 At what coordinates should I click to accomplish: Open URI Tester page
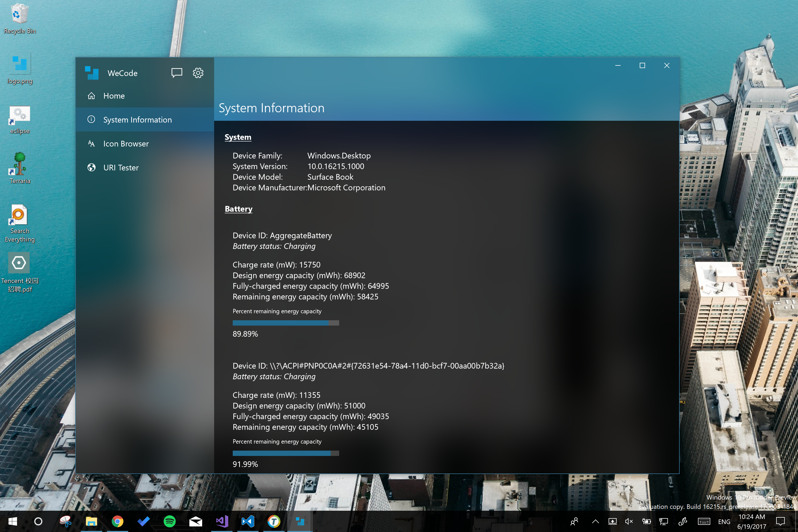coord(121,168)
